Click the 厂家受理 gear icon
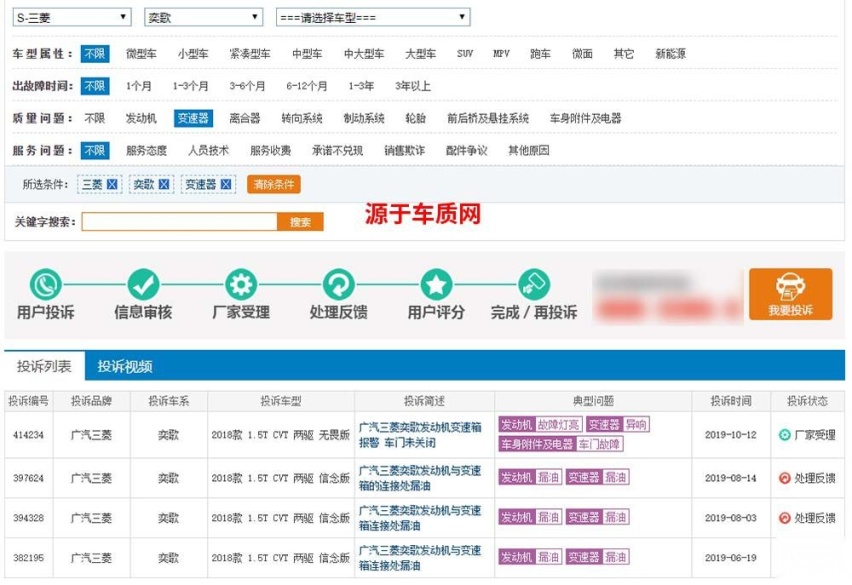 coord(241,284)
